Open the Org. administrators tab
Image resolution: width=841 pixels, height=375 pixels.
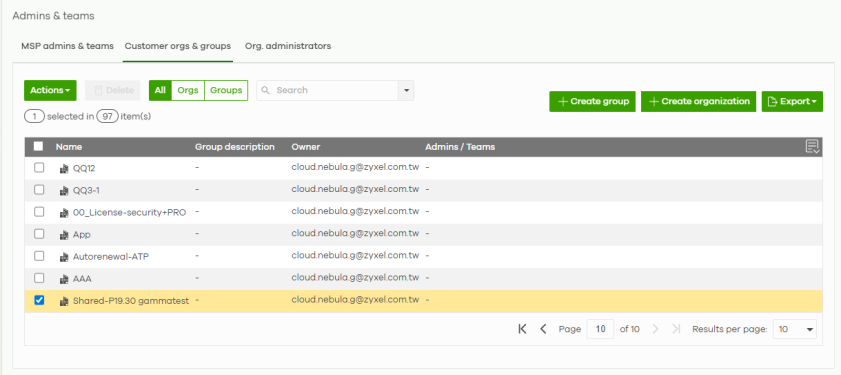[288, 46]
